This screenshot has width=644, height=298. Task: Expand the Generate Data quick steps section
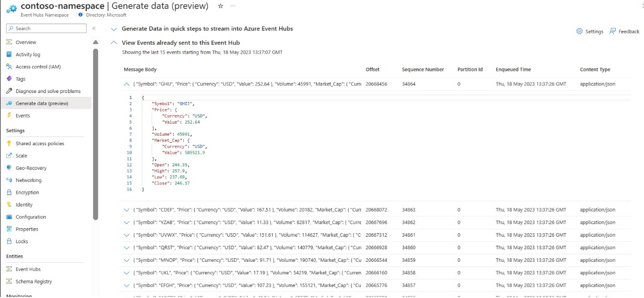[114, 29]
